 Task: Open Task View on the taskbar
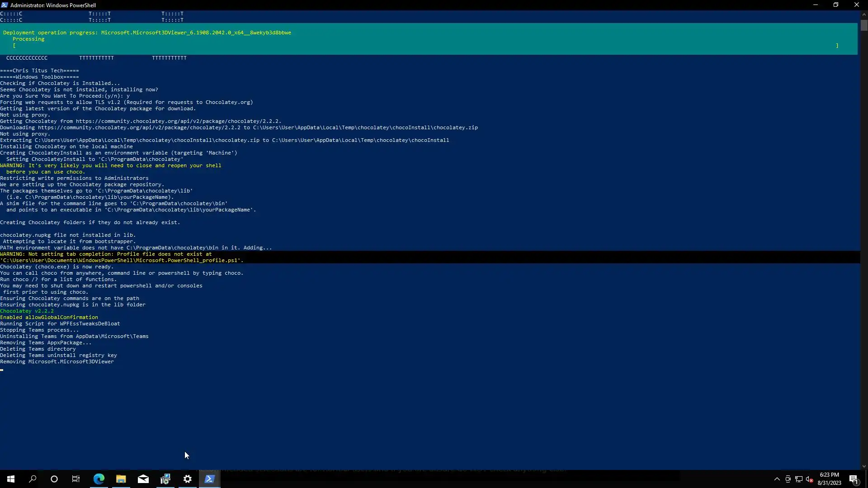[x=76, y=479]
